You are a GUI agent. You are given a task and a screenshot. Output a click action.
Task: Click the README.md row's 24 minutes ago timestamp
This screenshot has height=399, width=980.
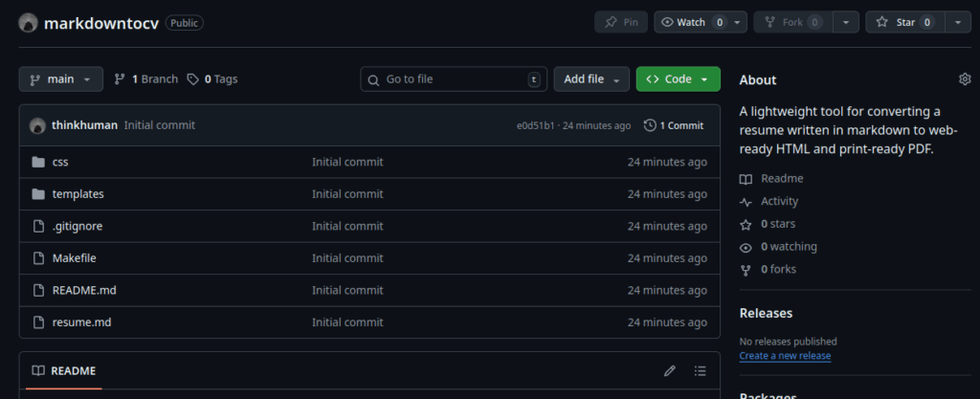coord(667,290)
